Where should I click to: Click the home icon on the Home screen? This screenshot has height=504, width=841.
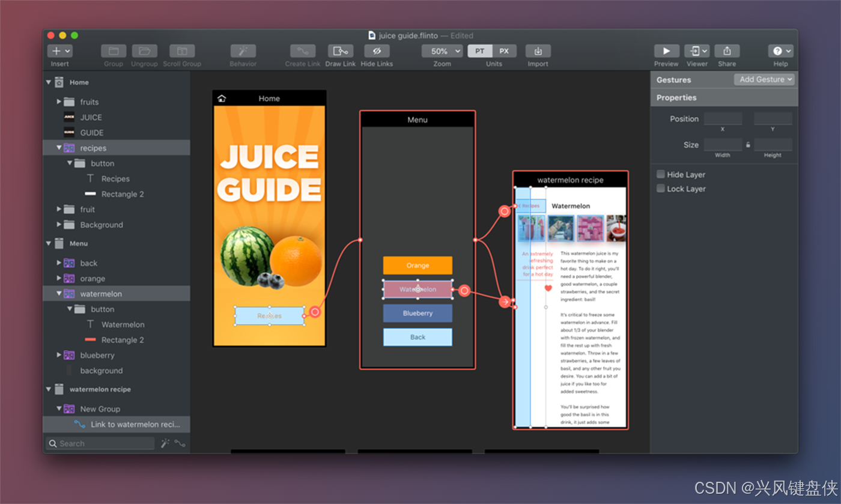point(222,99)
